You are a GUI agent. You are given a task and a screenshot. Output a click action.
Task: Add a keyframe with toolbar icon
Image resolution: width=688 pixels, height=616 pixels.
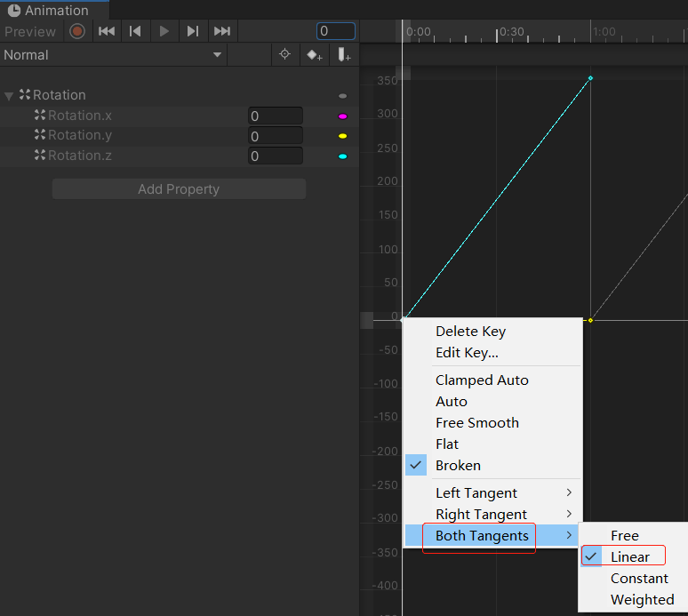314,54
